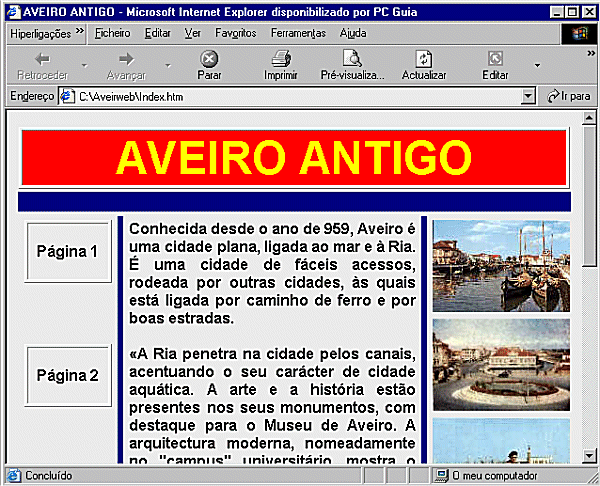Open the Avançar history dropdown arrow
The width and height of the screenshot is (600, 486).
[167, 67]
